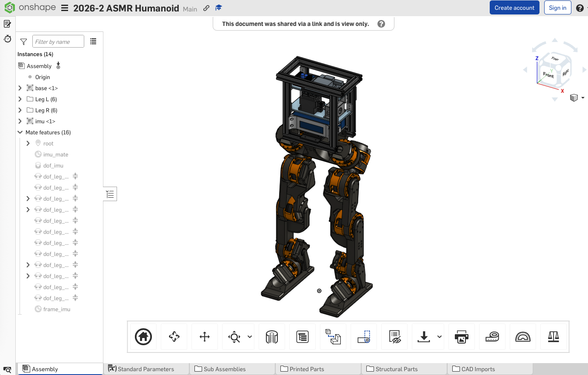Click the view cube left arrow

tap(525, 70)
